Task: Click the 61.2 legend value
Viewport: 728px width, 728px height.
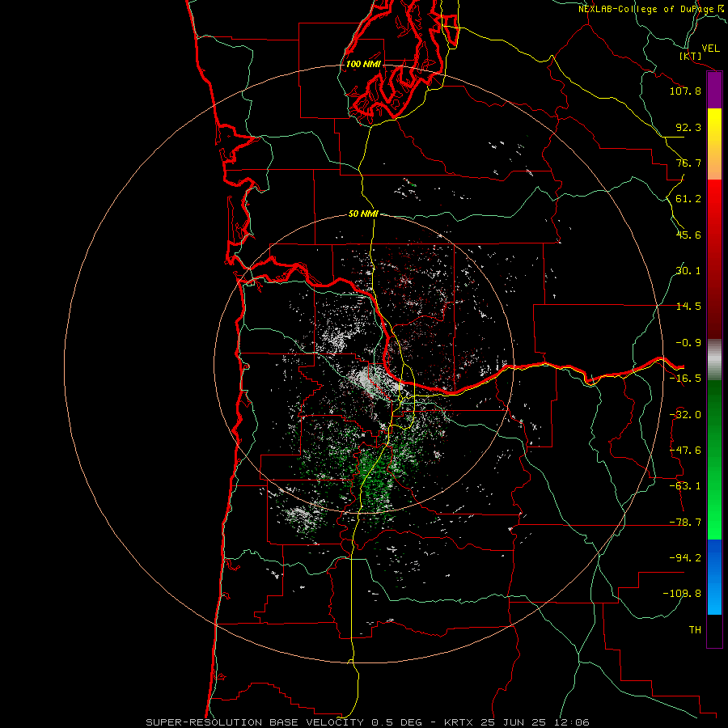Action: tap(688, 199)
